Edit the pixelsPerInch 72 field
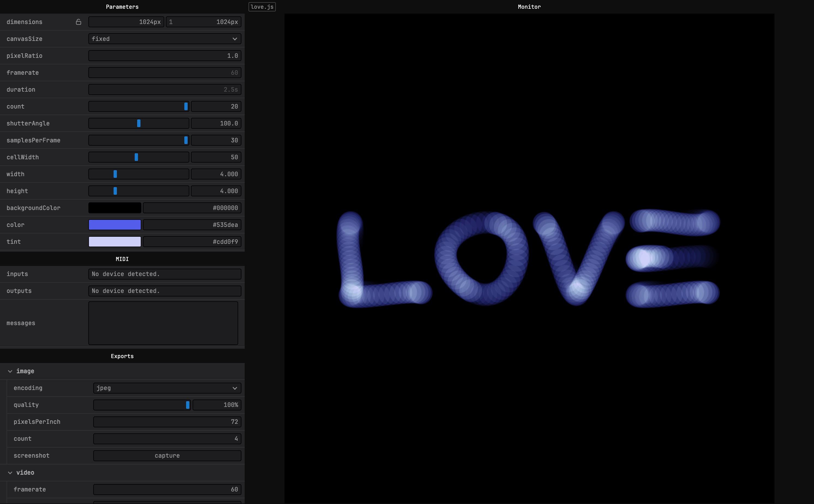This screenshot has width=814, height=504. point(167,422)
